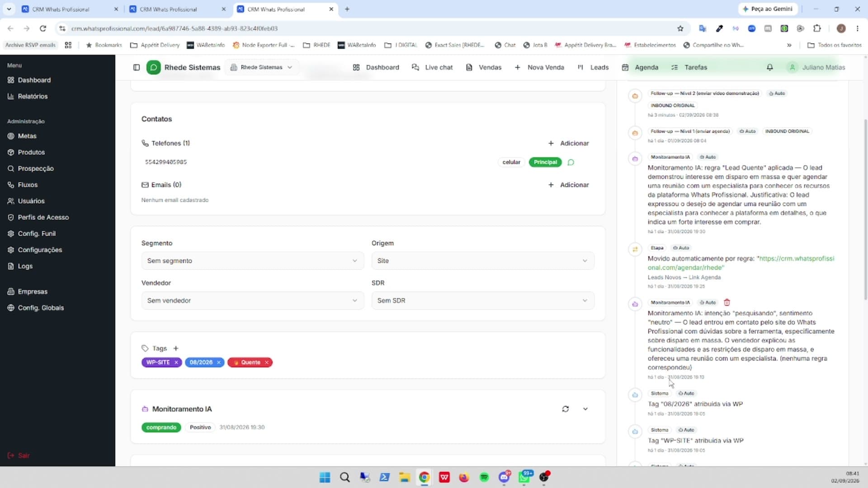Image resolution: width=868 pixels, height=488 pixels.
Task: Click the green Rhede Sistemas logo icon
Action: [153, 67]
